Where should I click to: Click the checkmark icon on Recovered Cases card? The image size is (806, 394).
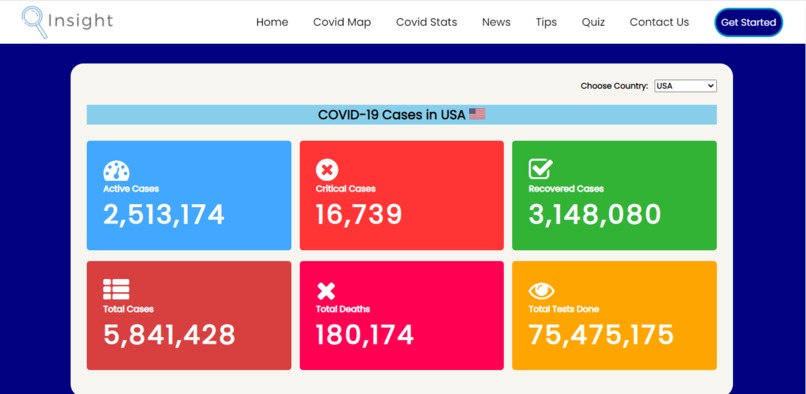[541, 169]
